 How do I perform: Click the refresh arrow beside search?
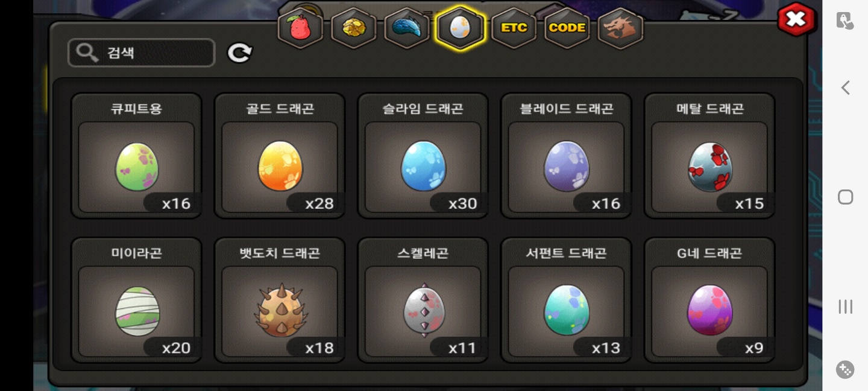point(239,53)
